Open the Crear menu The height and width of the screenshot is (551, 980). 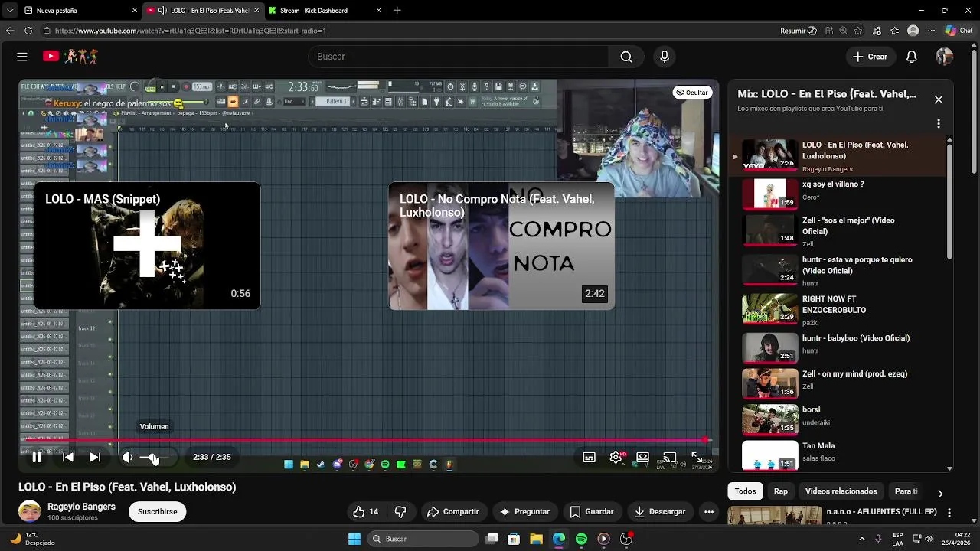tap(871, 57)
